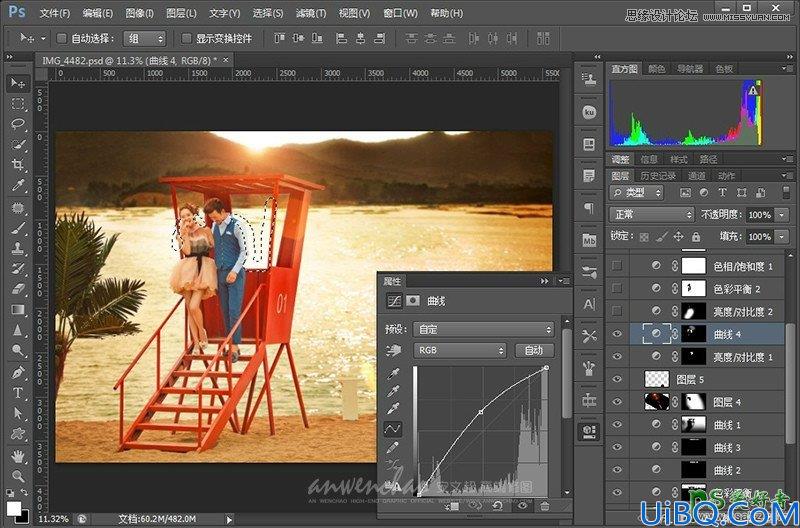Open the RGB channel dropdown
Screen dimensions: 800x528
(460, 350)
